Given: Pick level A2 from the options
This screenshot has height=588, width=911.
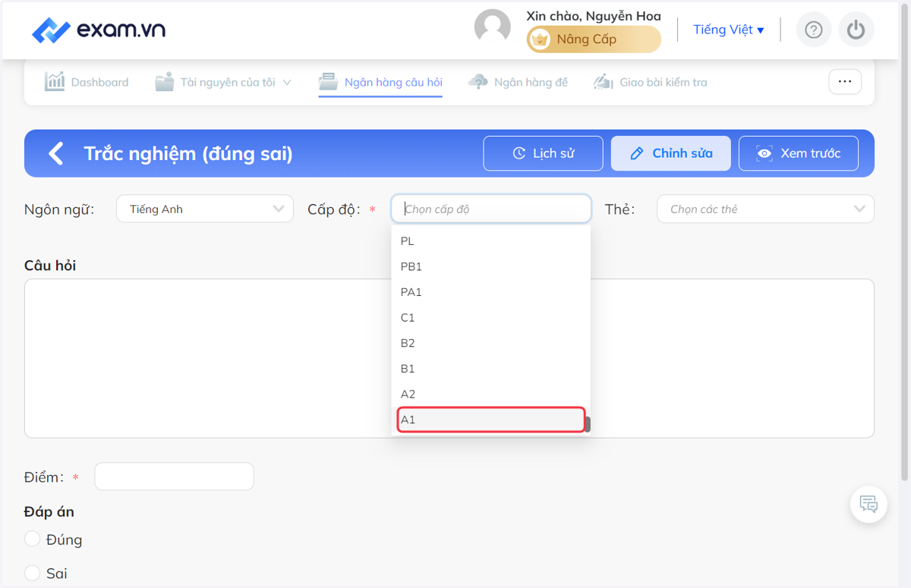Looking at the screenshot, I should [490, 395].
